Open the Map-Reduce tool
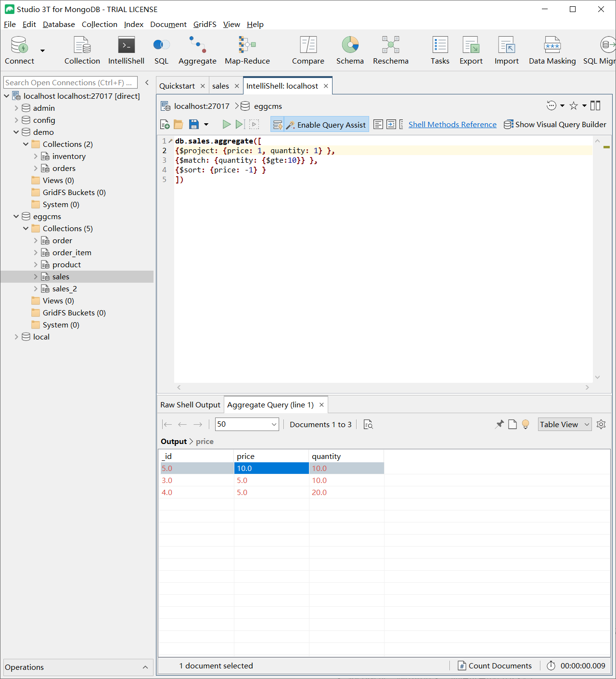The height and width of the screenshot is (679, 616). pos(247,51)
